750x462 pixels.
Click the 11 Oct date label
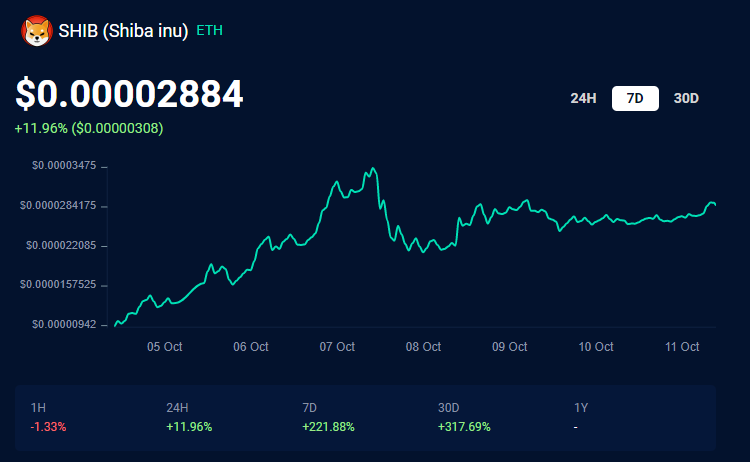coord(682,347)
